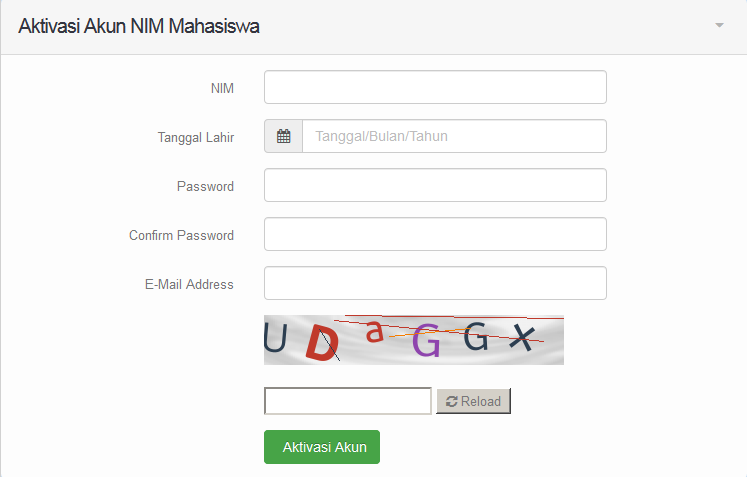Image resolution: width=747 pixels, height=477 pixels.
Task: Click the circular arrows icon on Reload
Action: click(x=452, y=401)
